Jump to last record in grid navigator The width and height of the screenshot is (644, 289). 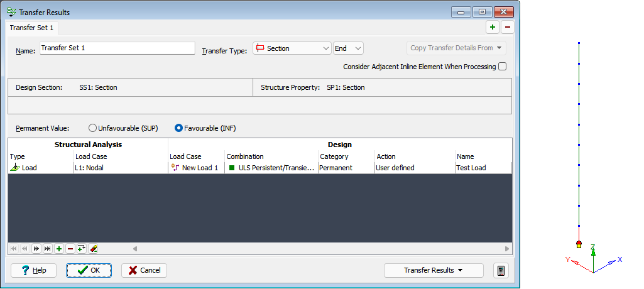click(48, 249)
